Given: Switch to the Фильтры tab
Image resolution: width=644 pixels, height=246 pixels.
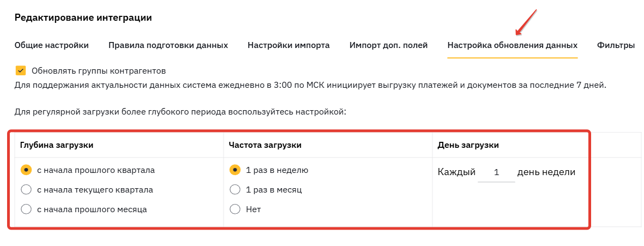Looking at the screenshot, I should point(616,45).
